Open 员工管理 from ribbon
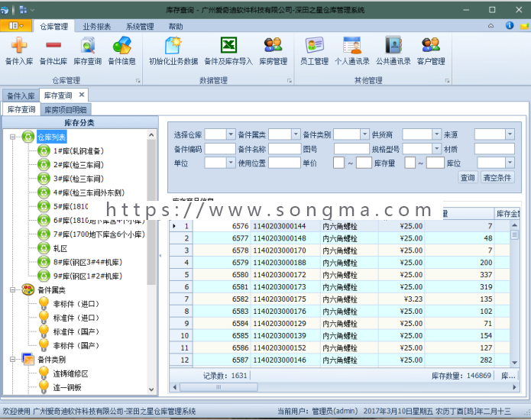 point(314,50)
